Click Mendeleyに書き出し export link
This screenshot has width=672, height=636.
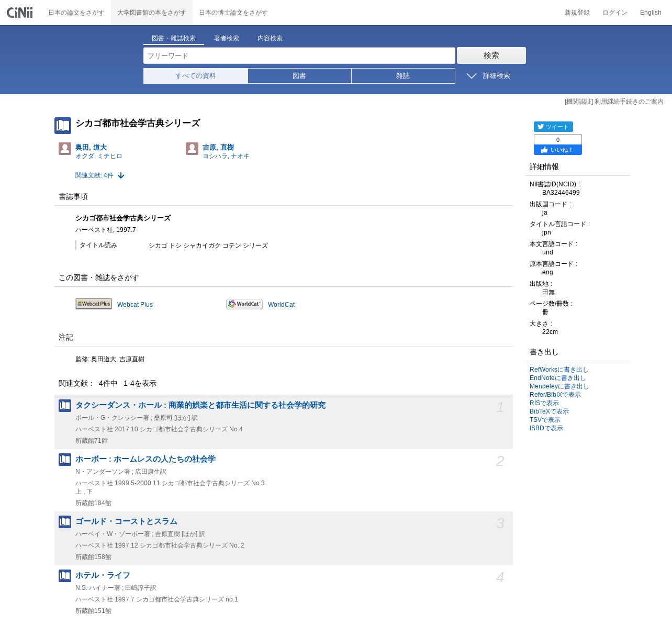point(559,386)
